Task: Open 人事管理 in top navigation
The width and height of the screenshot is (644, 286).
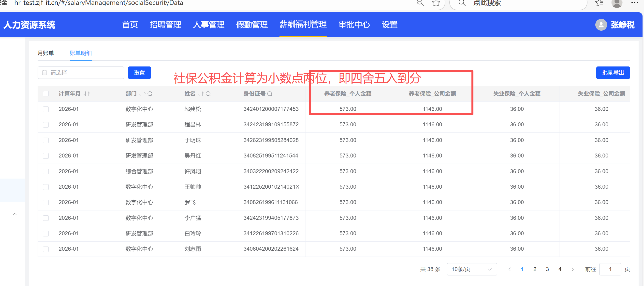Action: [208, 25]
